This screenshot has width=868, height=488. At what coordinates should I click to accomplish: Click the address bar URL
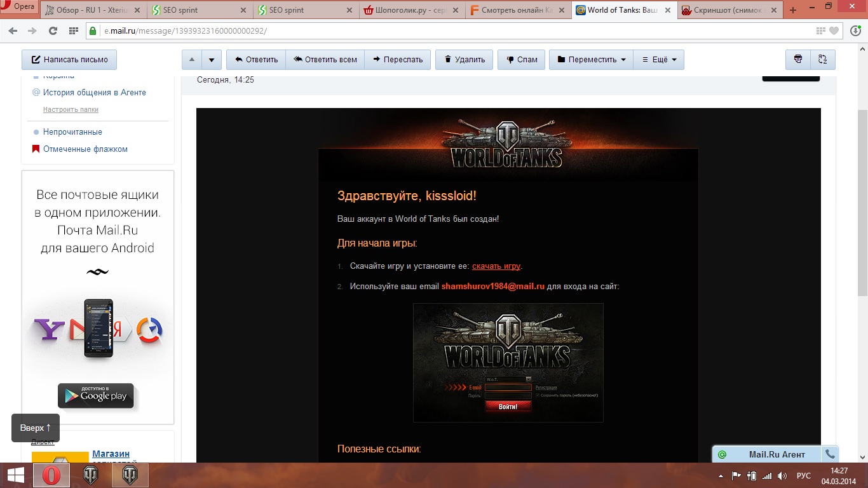click(x=186, y=30)
